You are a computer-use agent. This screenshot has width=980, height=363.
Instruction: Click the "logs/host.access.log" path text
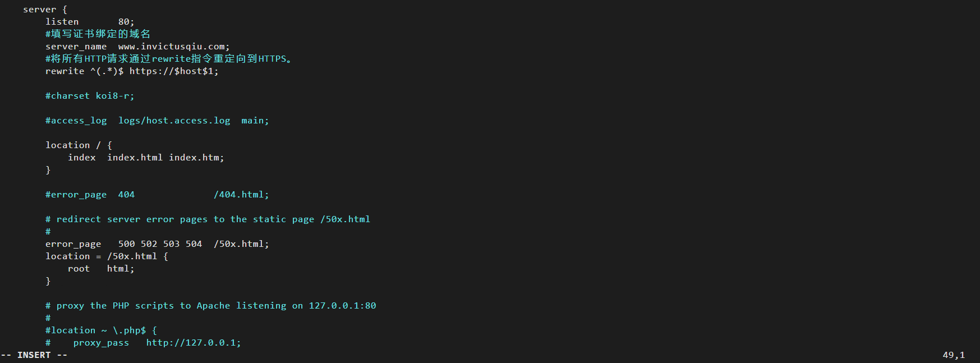tap(174, 121)
